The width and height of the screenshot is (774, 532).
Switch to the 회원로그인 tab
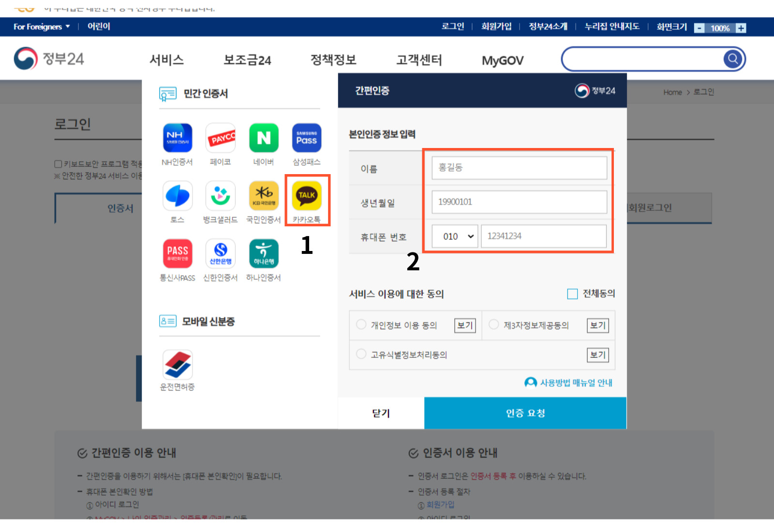point(669,208)
